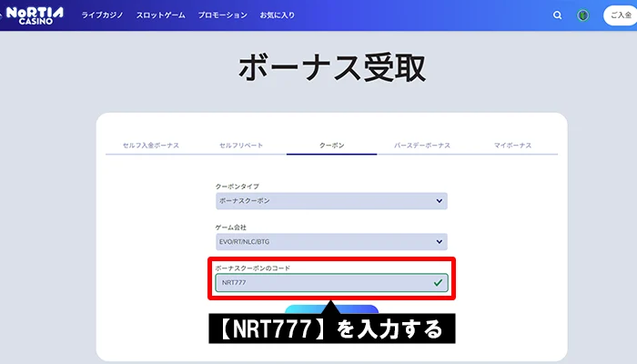Open the プロモーション page

click(222, 15)
